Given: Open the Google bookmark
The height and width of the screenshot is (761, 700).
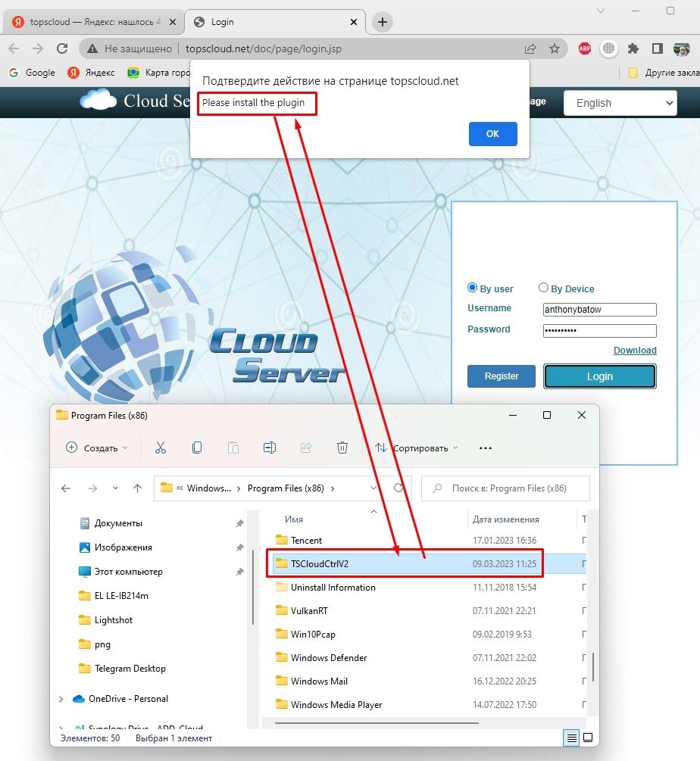Looking at the screenshot, I should coord(32,73).
